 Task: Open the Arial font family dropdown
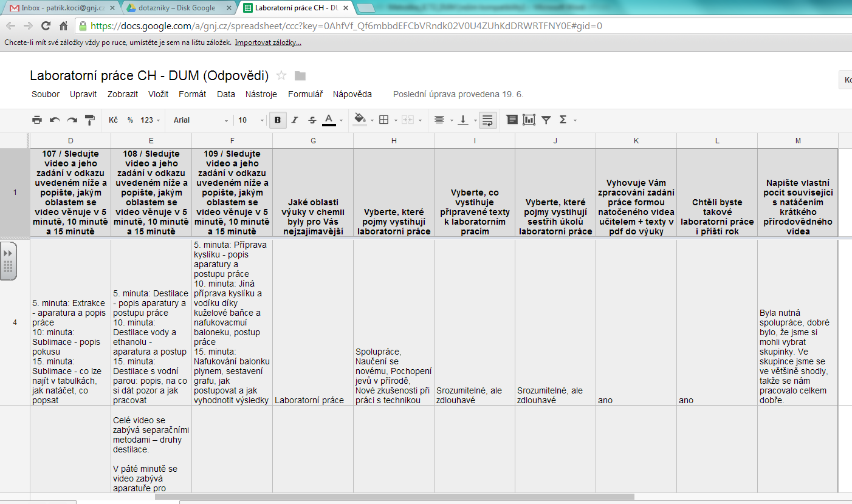point(201,120)
